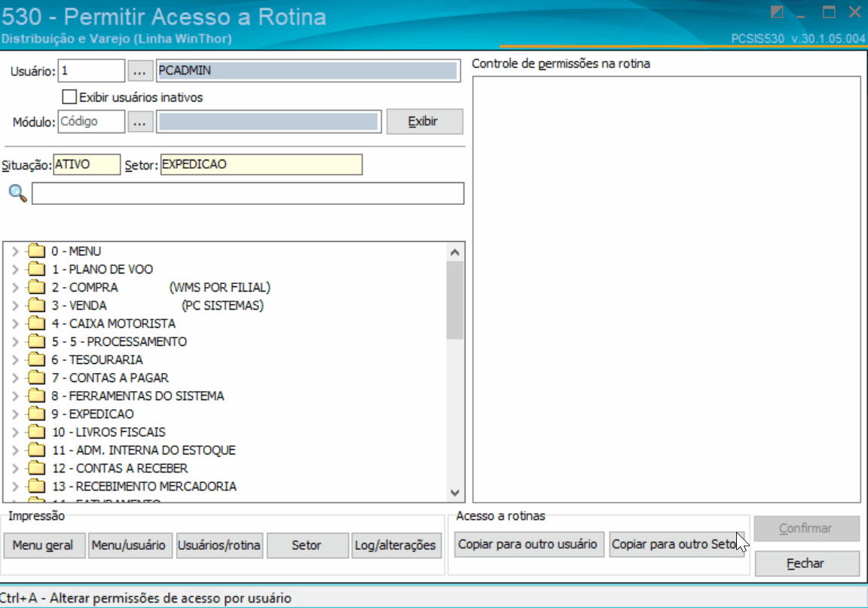Expand the 9 - EXPEDICAO node
The height and width of the screenshot is (608, 868).
coord(16,414)
